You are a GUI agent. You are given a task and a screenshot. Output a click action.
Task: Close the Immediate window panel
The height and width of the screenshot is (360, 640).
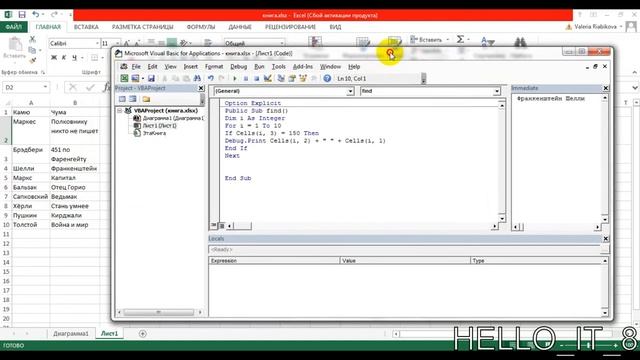pos(606,88)
